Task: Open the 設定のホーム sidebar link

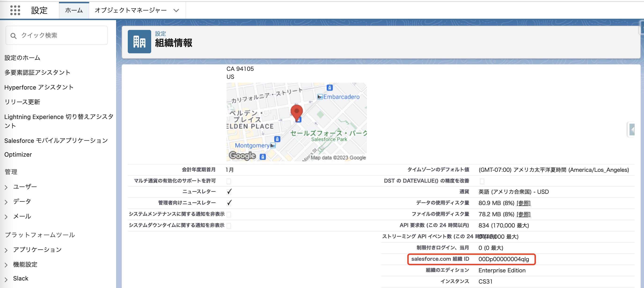Action: (22, 58)
